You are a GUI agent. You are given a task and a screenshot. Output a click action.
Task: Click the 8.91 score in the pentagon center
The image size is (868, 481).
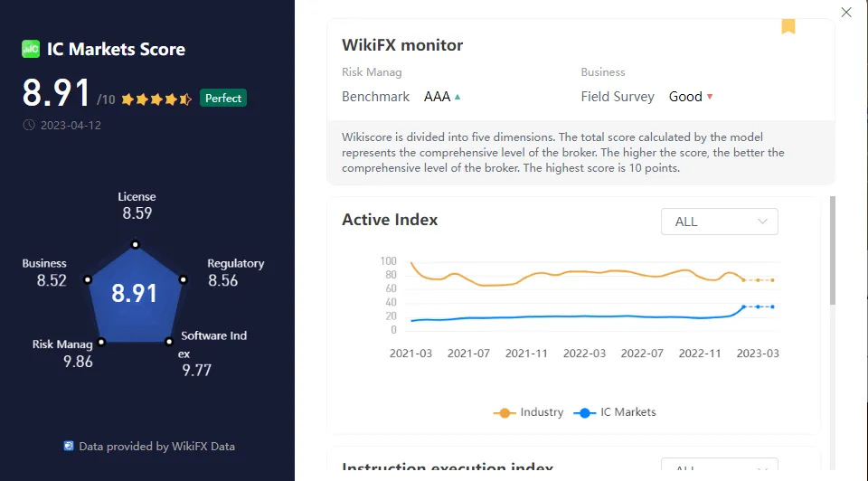pos(134,293)
